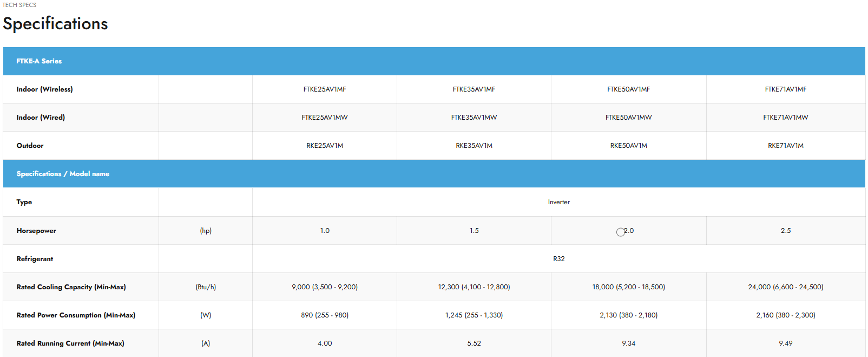Select model FTKE50AV1MF cell
868x357 pixels.
(x=629, y=89)
